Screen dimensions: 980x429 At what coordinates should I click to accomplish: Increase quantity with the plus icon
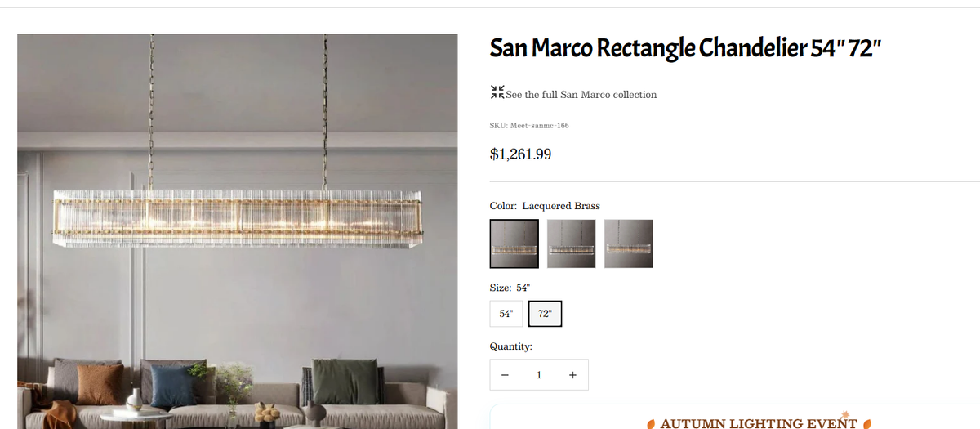[x=572, y=375]
